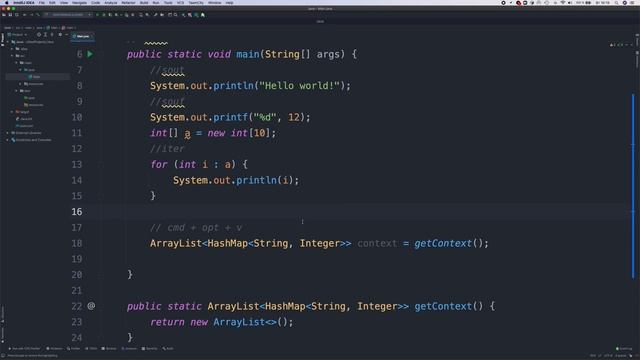Click the Back navigation arrow in the toolbar

click(24, 15)
